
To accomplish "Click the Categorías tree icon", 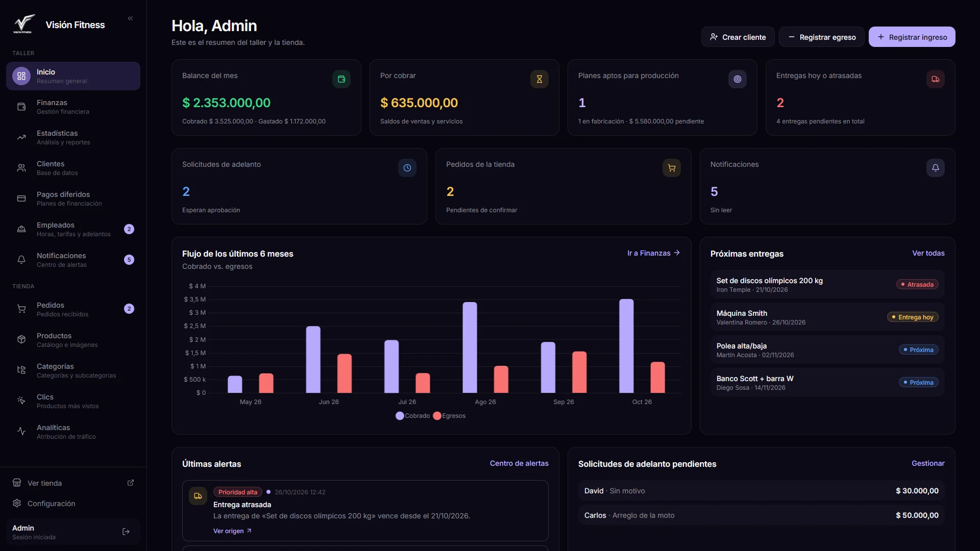I will pyautogui.click(x=21, y=370).
